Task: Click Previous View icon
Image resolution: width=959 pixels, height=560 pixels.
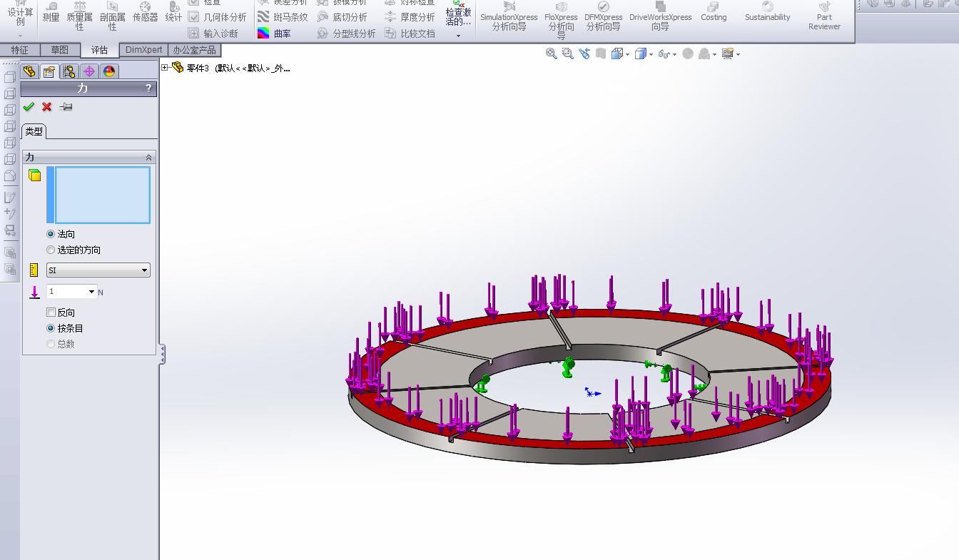Action: point(584,54)
